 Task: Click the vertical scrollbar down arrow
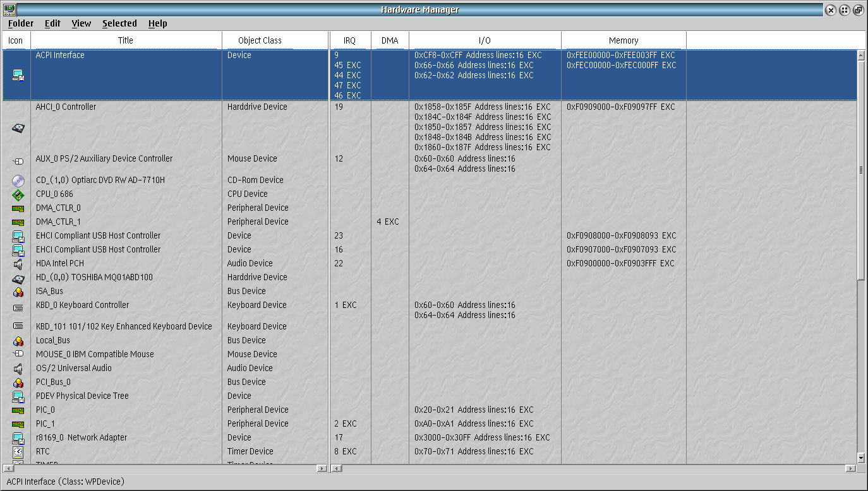tap(860, 457)
